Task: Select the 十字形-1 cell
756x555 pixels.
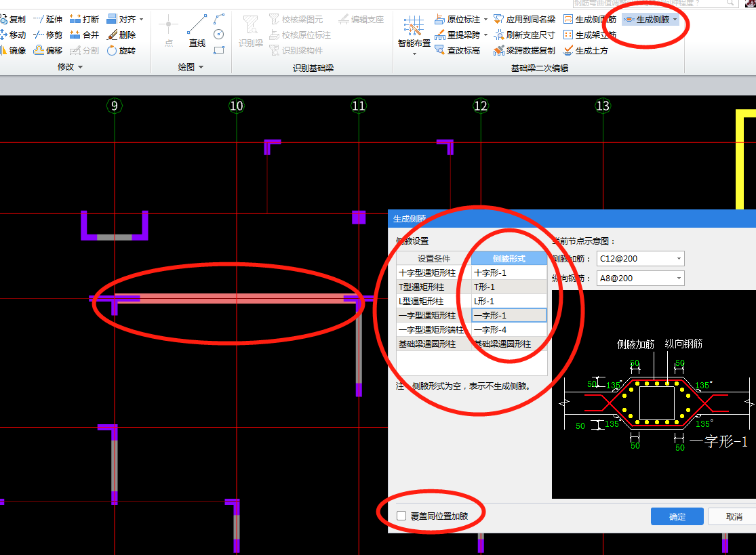Action: click(509, 272)
